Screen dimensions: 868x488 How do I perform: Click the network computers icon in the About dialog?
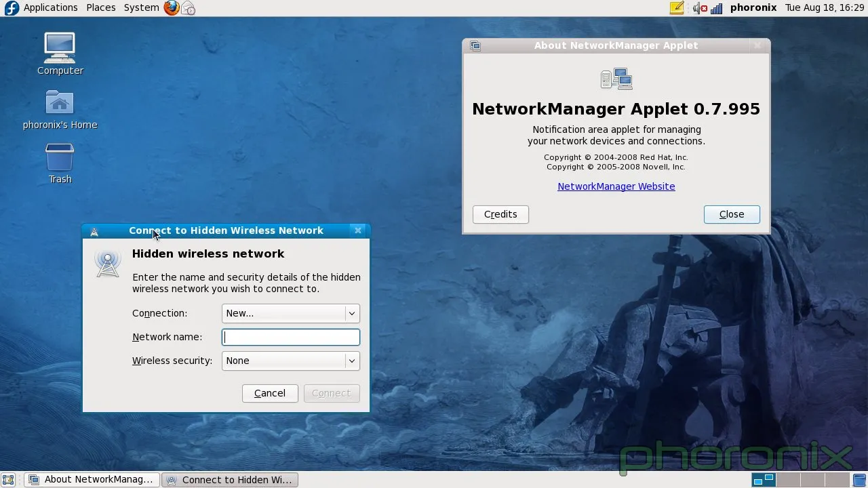coord(616,79)
